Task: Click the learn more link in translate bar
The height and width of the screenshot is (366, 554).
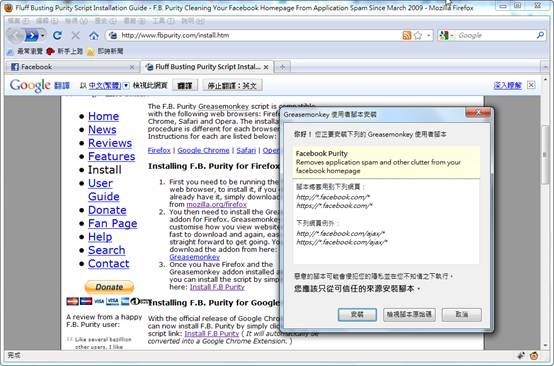Action: point(507,85)
